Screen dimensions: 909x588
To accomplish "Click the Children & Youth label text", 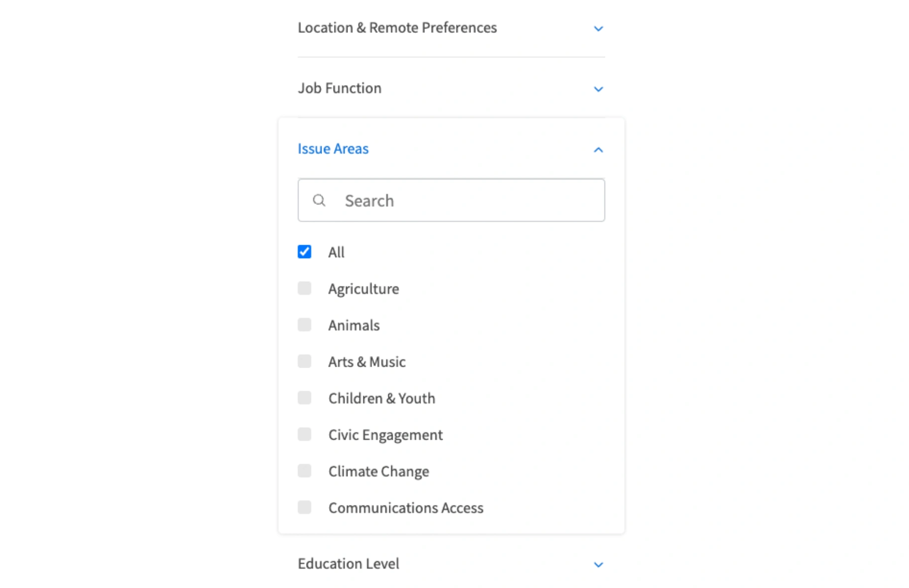I will tap(382, 398).
